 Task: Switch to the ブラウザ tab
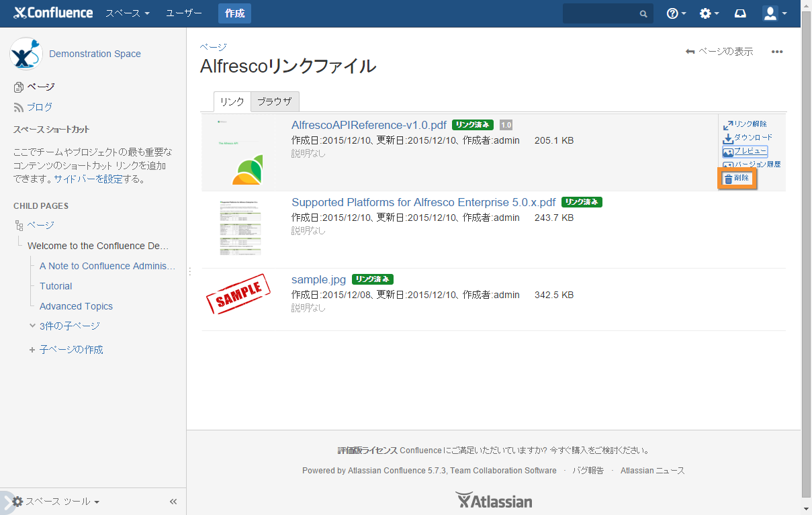(275, 101)
